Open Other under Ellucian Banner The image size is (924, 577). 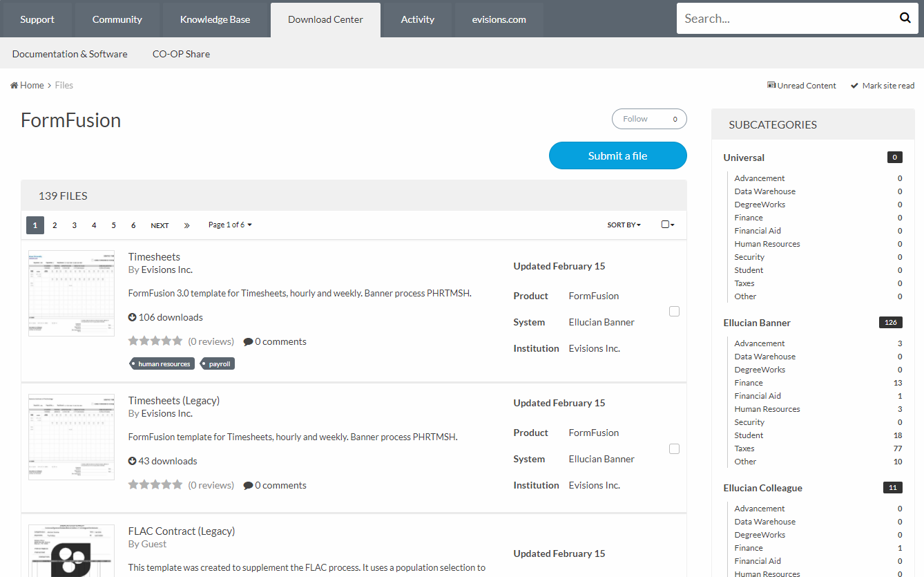[x=745, y=462]
